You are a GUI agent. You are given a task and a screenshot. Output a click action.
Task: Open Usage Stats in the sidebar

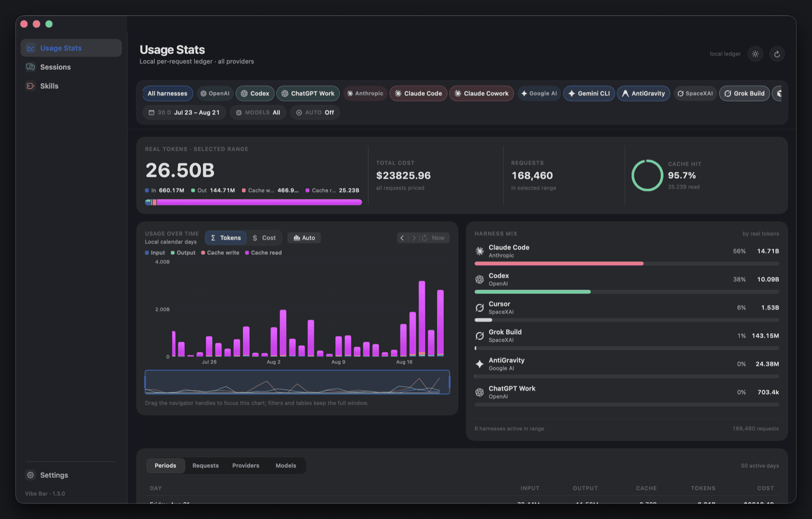[71, 48]
